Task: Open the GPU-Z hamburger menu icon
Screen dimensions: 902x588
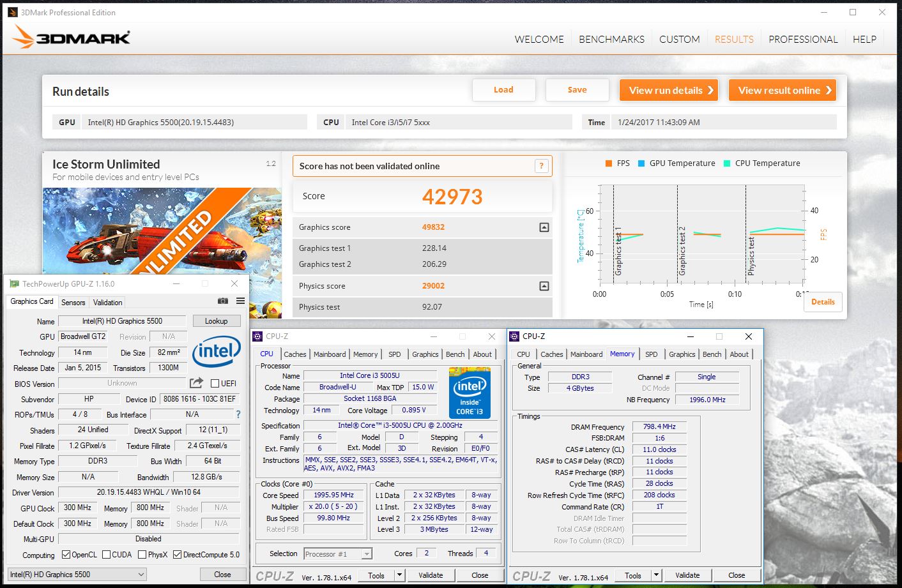Action: pos(240,301)
